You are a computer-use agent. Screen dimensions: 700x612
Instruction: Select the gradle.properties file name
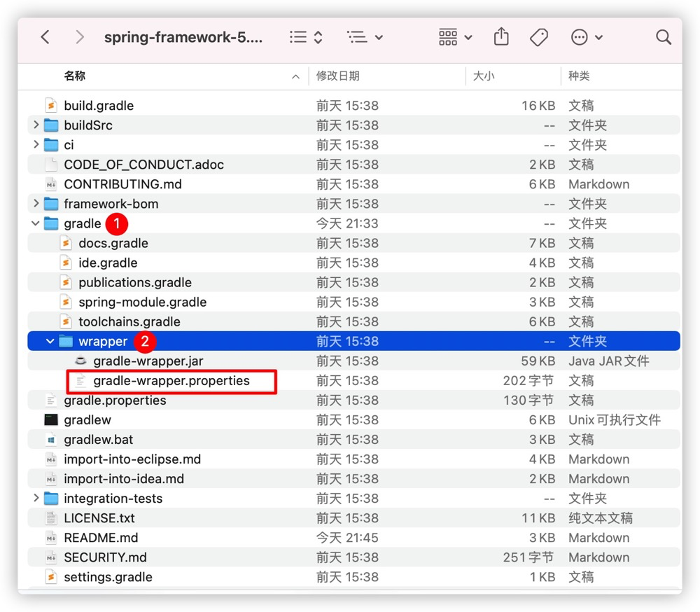pyautogui.click(x=115, y=401)
